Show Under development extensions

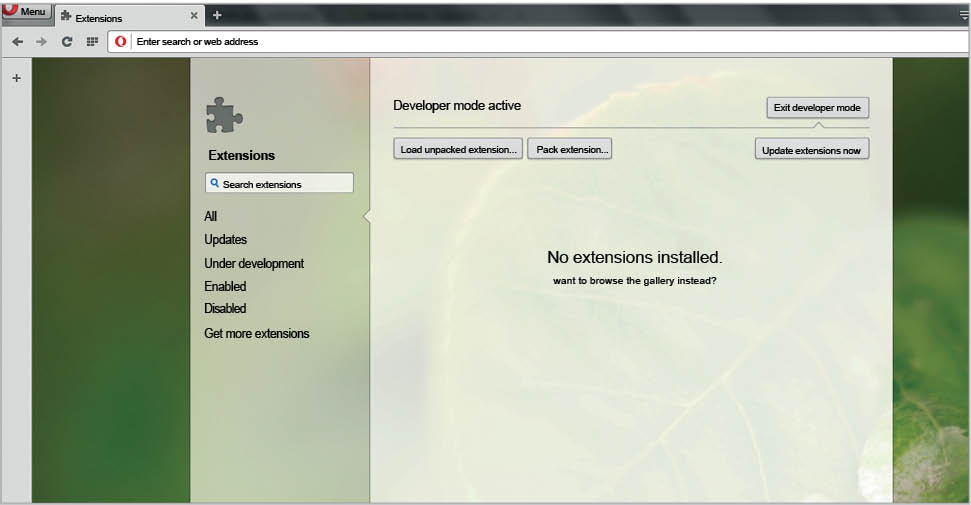pyautogui.click(x=254, y=263)
